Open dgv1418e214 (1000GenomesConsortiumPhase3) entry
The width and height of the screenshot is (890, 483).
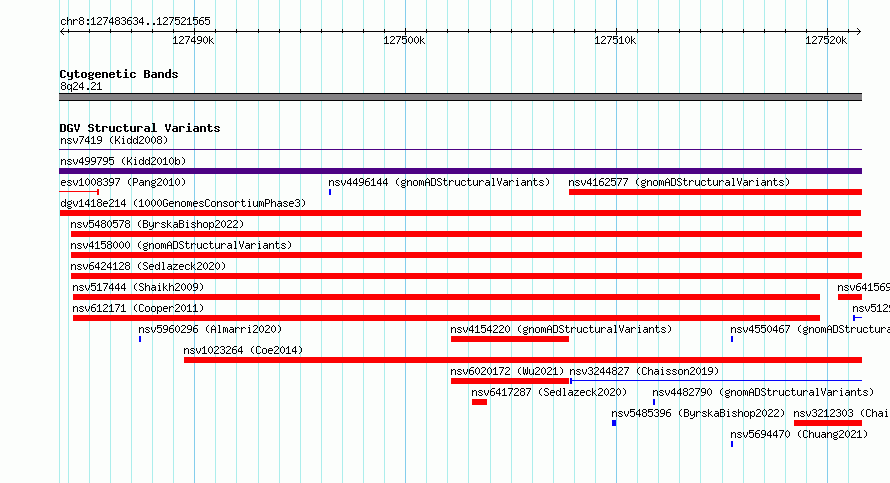183,203
